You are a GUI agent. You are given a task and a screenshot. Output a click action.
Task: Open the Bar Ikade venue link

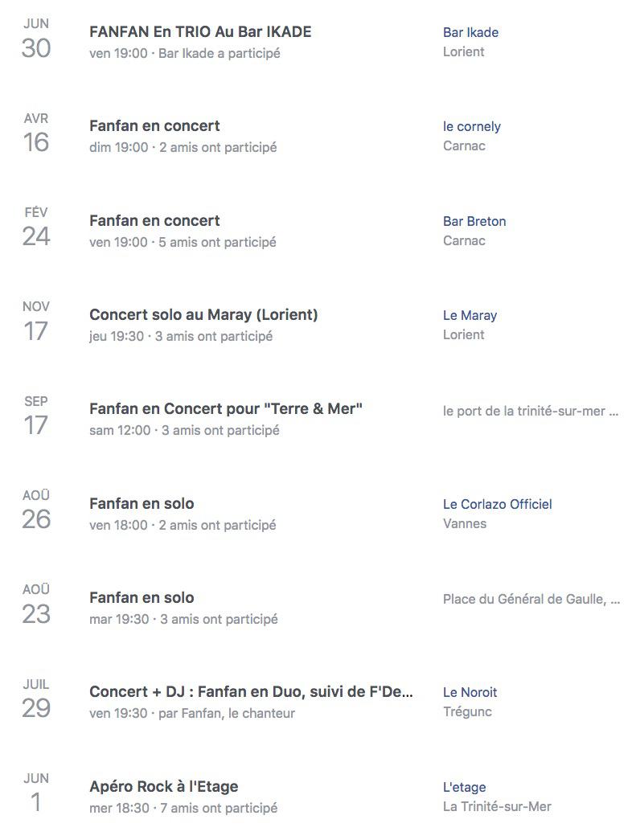(x=470, y=32)
